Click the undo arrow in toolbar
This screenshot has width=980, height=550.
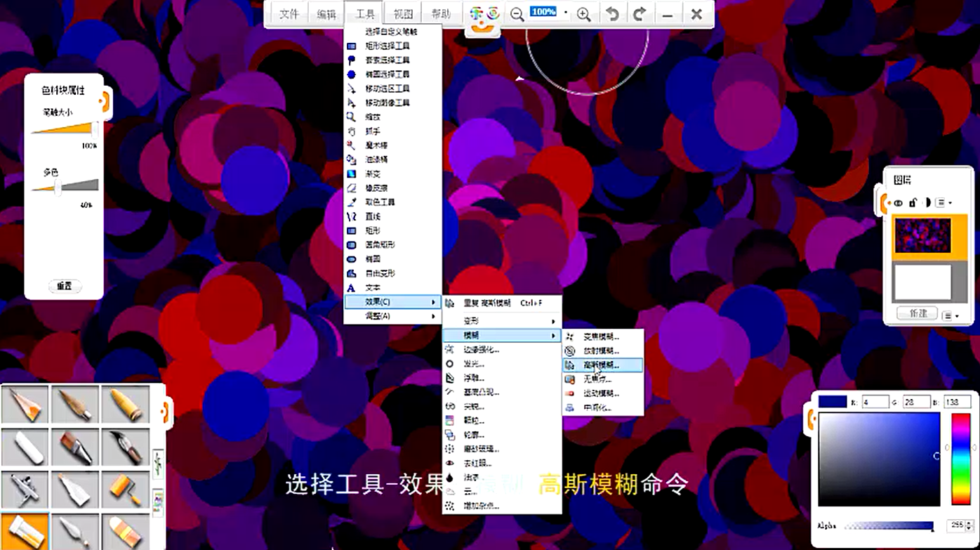pyautogui.click(x=612, y=15)
